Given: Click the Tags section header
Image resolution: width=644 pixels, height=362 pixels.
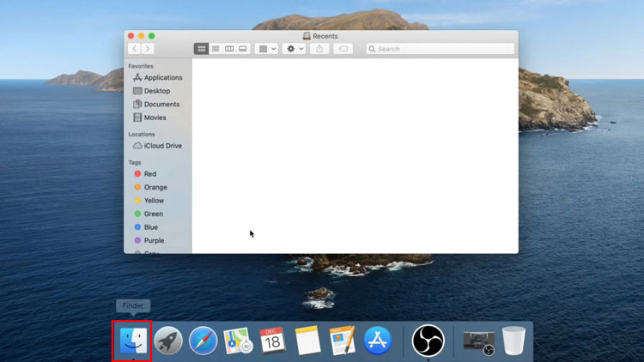Looking at the screenshot, I should click(x=135, y=162).
